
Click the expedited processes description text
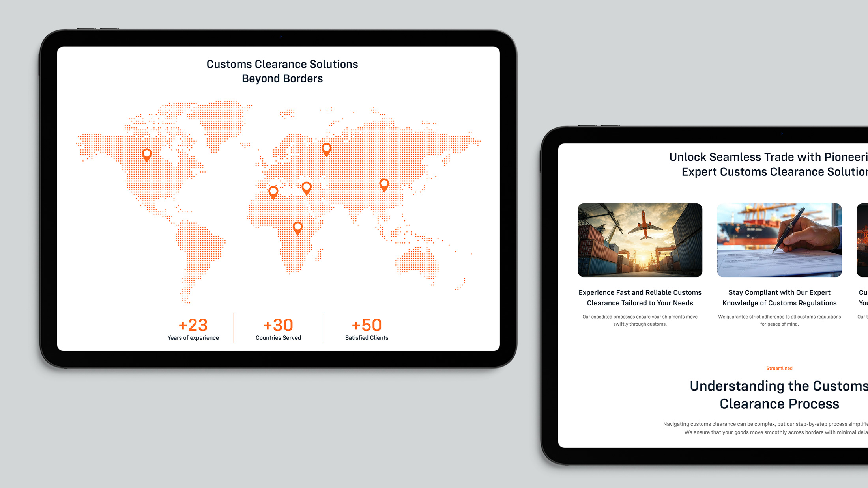click(x=640, y=320)
